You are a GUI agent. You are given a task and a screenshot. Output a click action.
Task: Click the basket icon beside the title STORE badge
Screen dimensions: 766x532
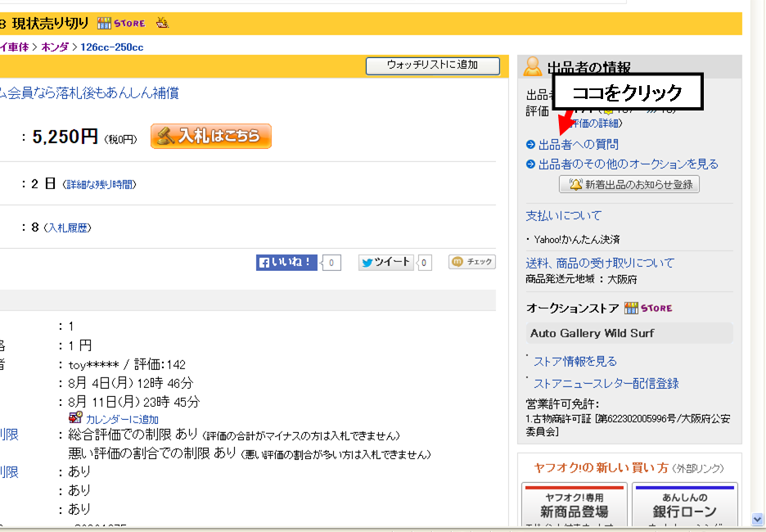click(163, 22)
